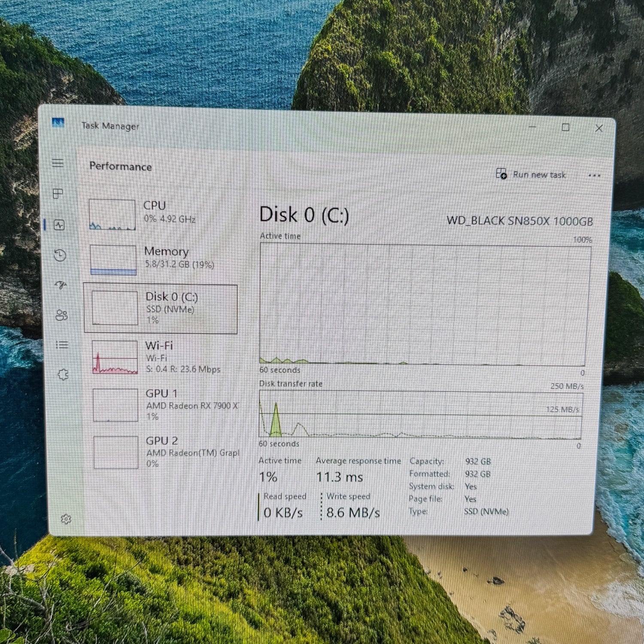The image size is (644, 644).
Task: Click the Formatted 932 GB value
Action: [x=478, y=474]
